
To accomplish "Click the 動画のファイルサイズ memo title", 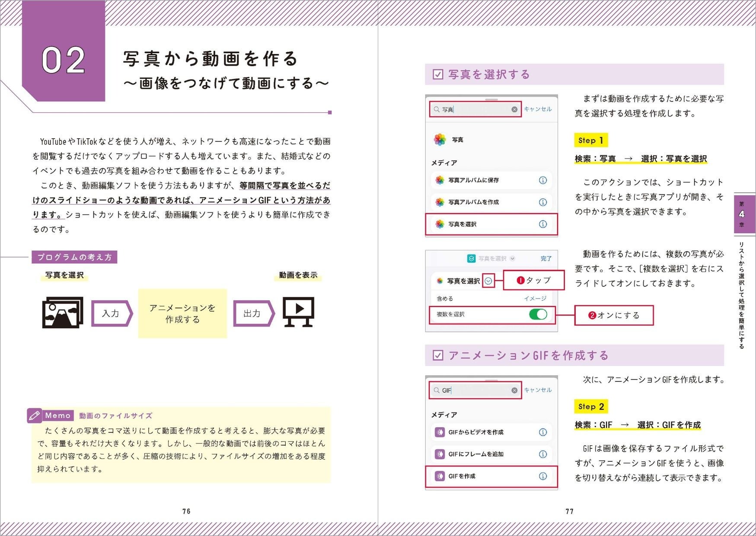I will (115, 415).
